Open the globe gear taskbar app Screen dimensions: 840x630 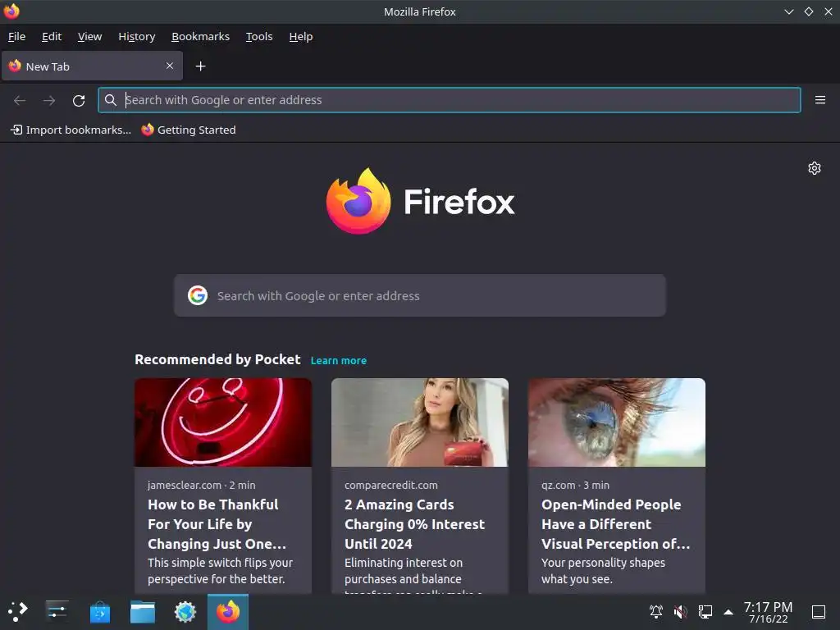coord(185,612)
